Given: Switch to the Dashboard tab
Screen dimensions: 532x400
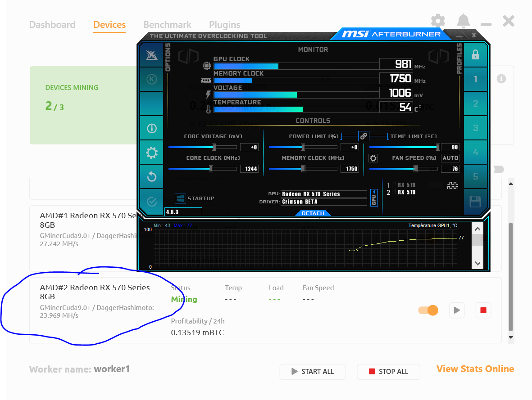Looking at the screenshot, I should point(52,25).
